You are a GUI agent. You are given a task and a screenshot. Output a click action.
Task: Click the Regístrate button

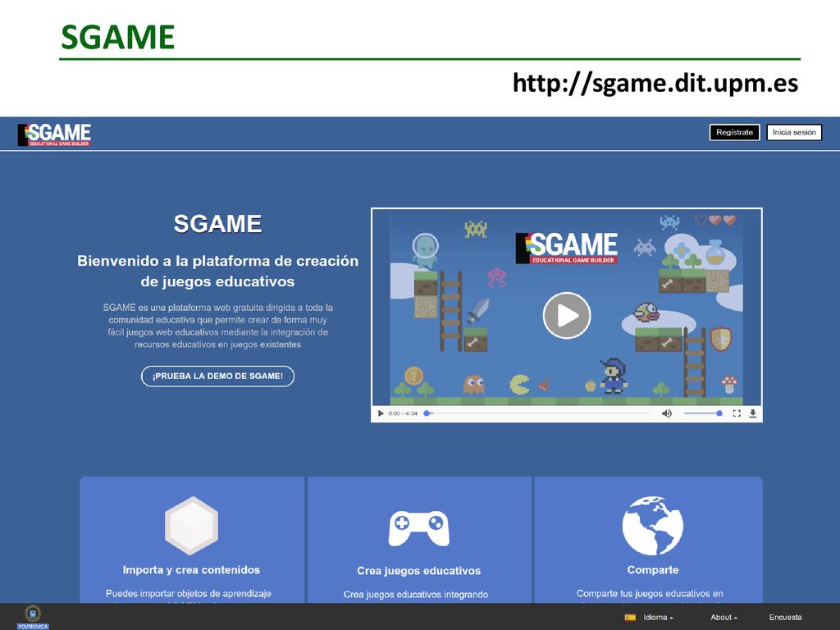[x=734, y=132]
